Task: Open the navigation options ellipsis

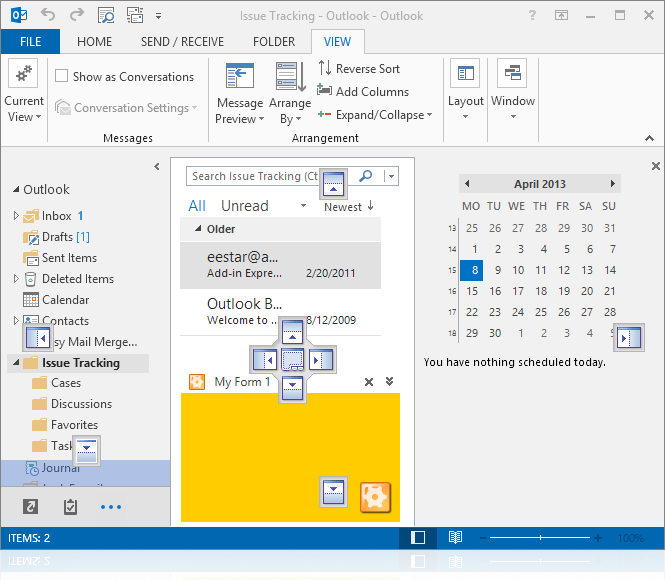Action: click(x=111, y=507)
